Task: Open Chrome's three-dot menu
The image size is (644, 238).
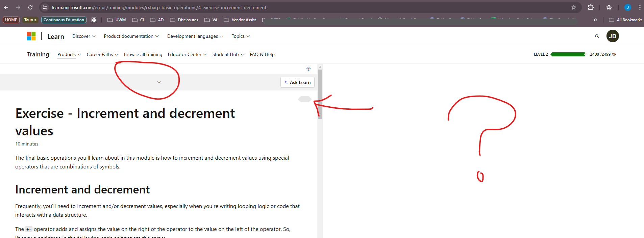Action: pyautogui.click(x=640, y=7)
